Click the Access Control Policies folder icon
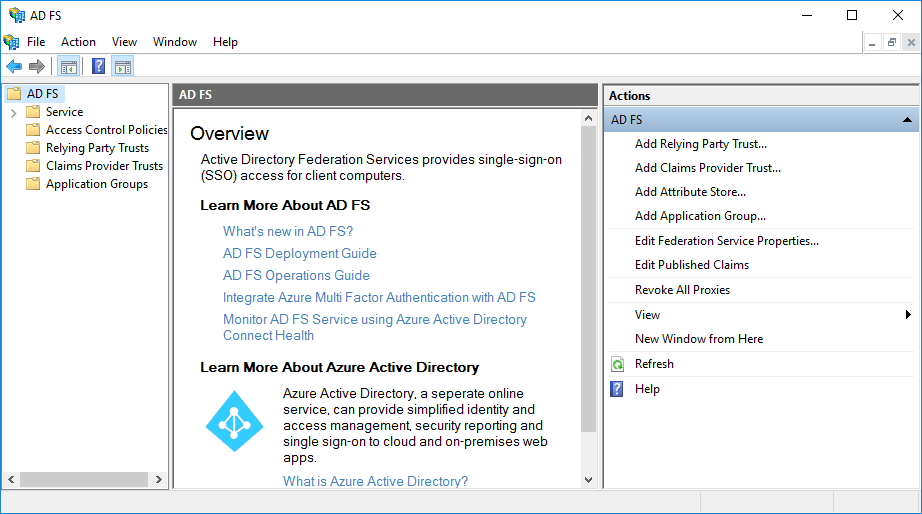The width and height of the screenshot is (922, 514). [33, 130]
